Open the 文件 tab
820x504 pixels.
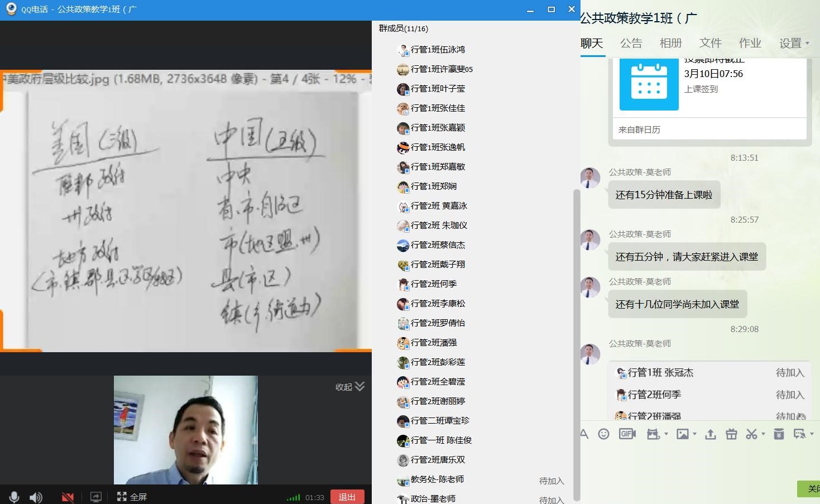[x=710, y=44]
